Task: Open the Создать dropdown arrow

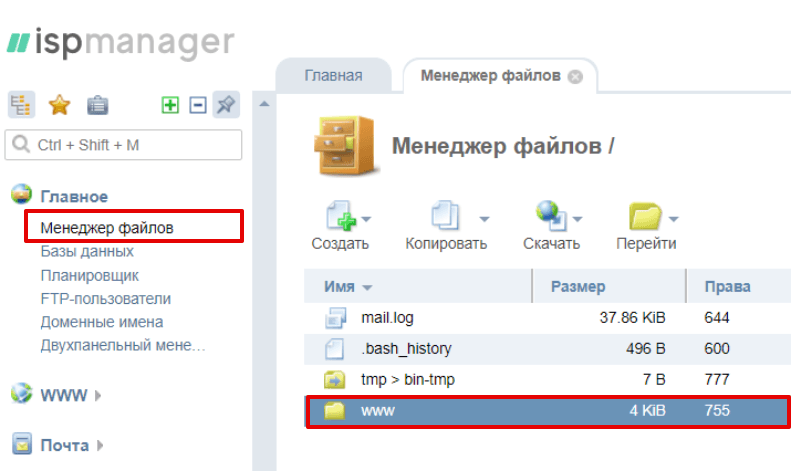Action: [367, 219]
